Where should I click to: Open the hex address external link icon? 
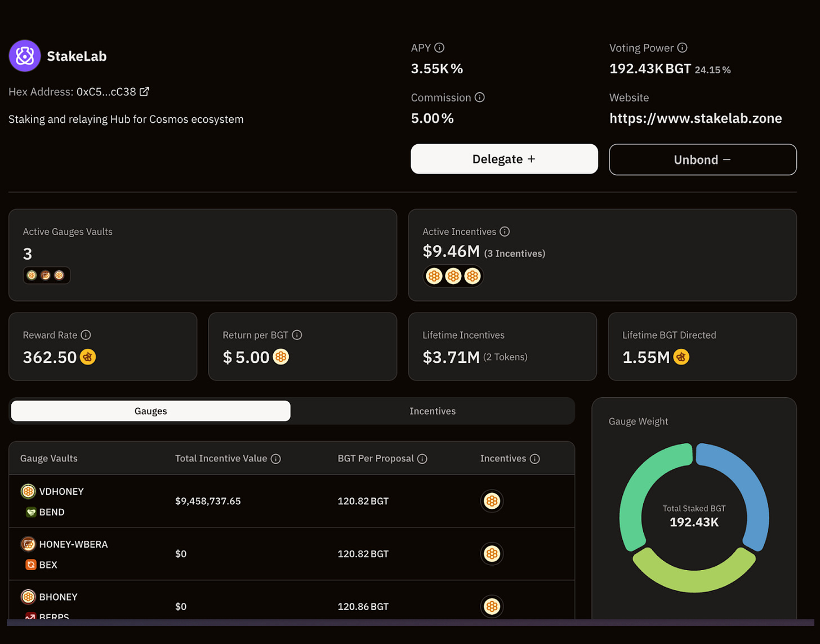tap(144, 91)
